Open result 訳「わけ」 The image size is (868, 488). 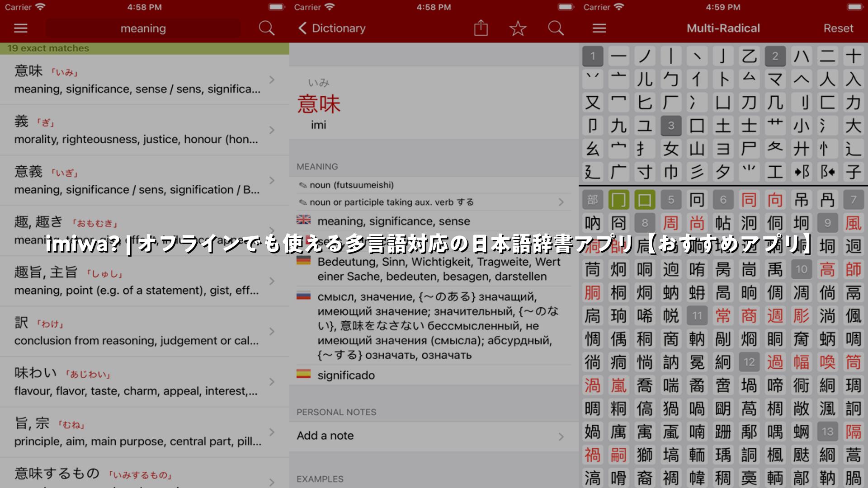[x=145, y=332]
